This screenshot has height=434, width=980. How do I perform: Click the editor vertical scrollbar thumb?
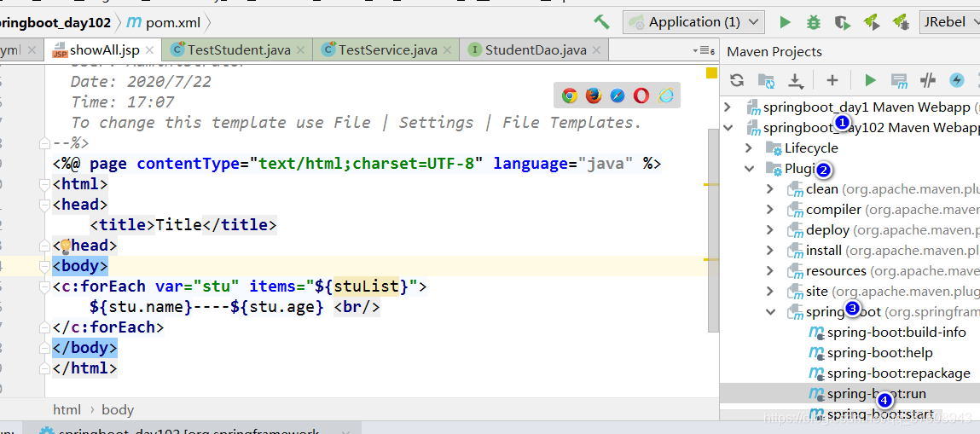(713, 231)
